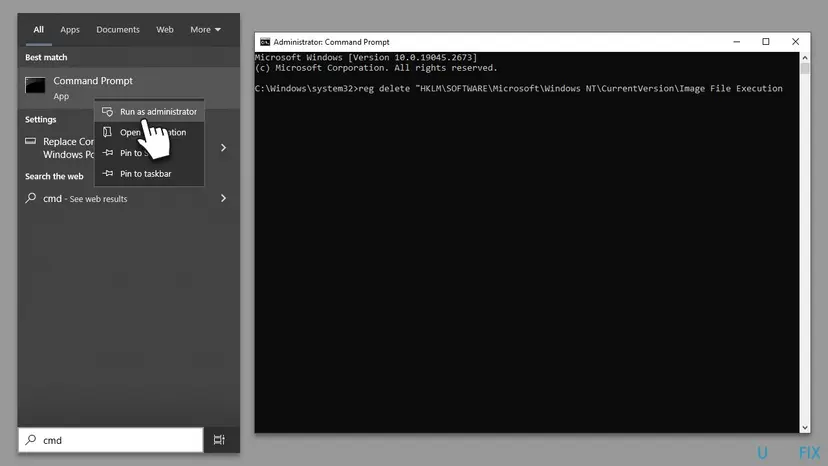828x466 pixels.
Task: Click the Command Prompt window title bar icon
Action: click(x=265, y=42)
